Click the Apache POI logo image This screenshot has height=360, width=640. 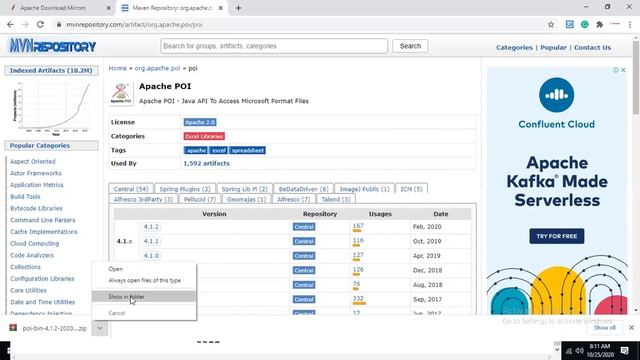[121, 93]
